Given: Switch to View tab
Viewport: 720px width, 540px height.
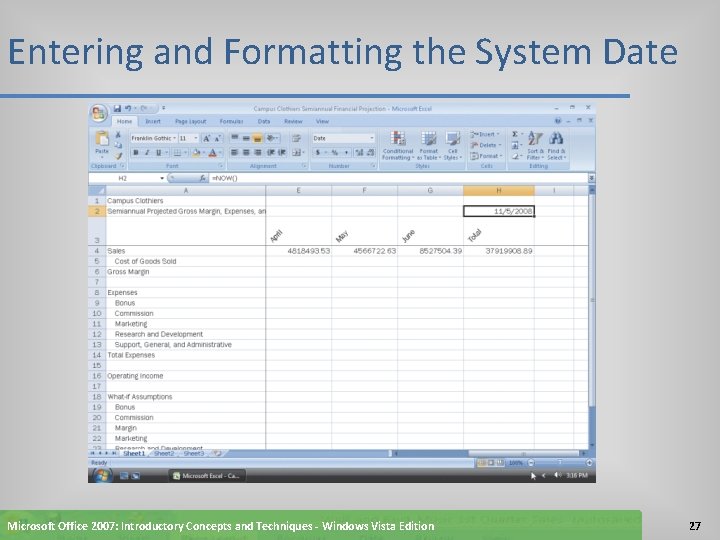Looking at the screenshot, I should (x=322, y=121).
